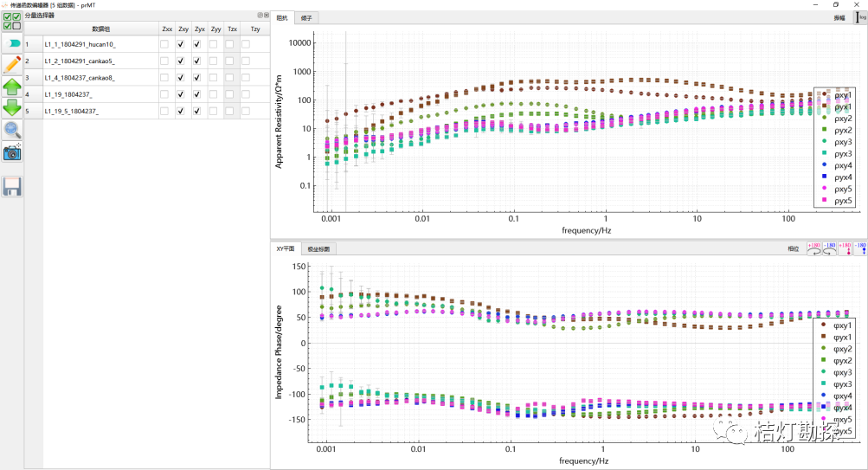The image size is (868, 470).
Task: Click the blue -180 point shift button
Action: coord(860,248)
